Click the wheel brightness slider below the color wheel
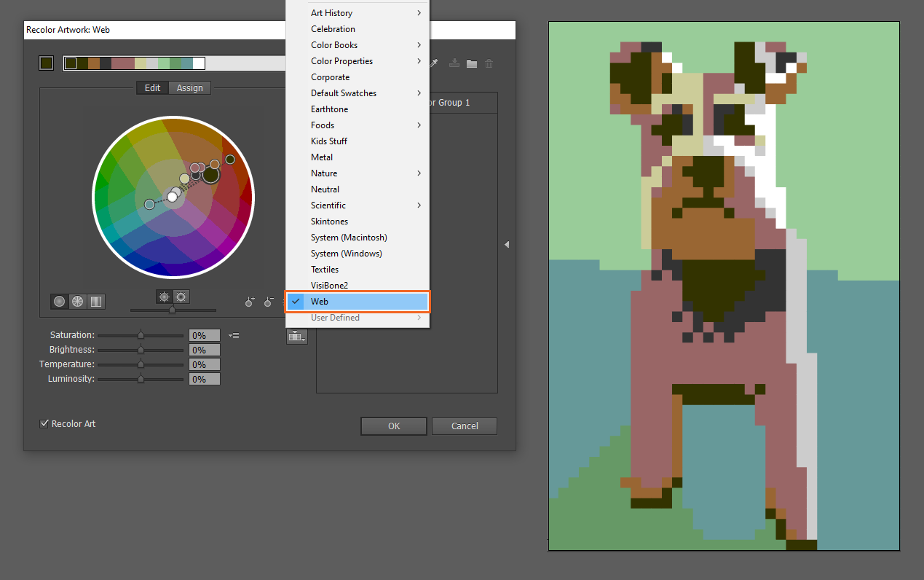 173,310
